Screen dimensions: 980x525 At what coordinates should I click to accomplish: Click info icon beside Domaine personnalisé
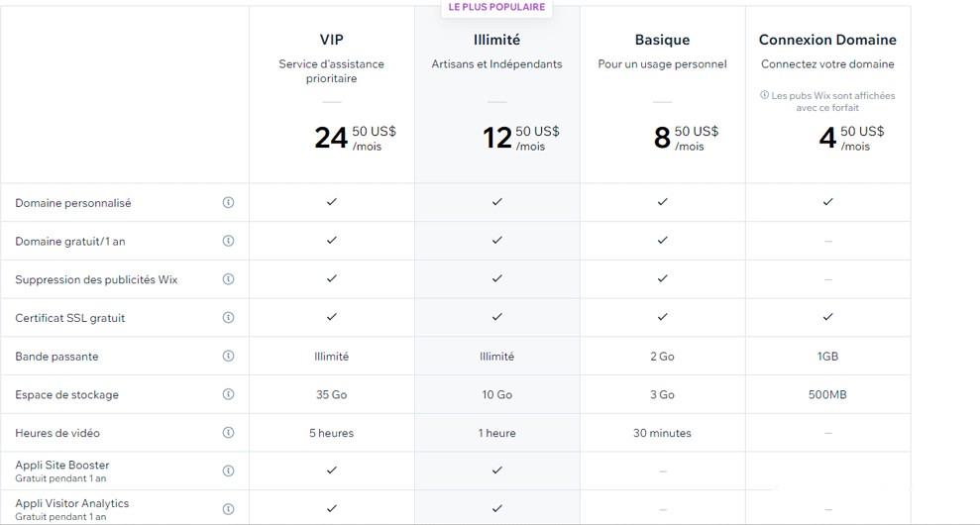coord(228,202)
